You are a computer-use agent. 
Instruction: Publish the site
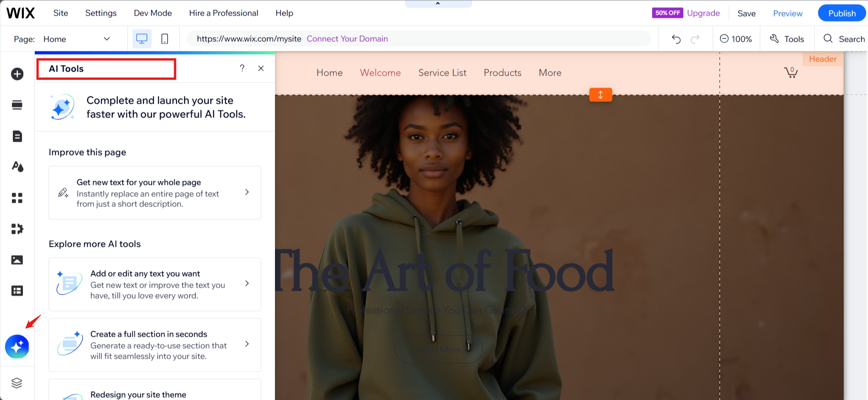[x=842, y=13]
